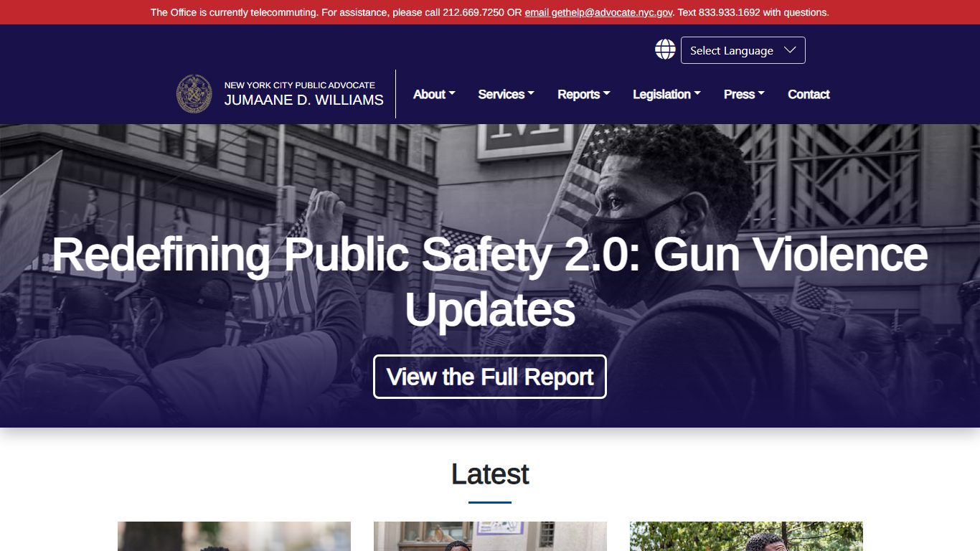Click the Latest section heading

(x=490, y=474)
